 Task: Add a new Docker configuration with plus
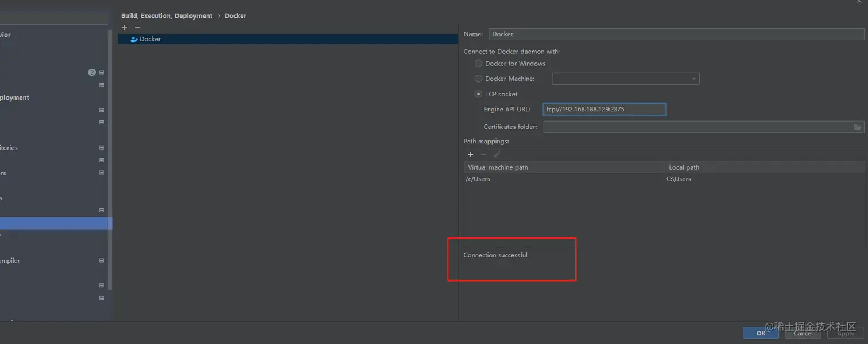[125, 28]
